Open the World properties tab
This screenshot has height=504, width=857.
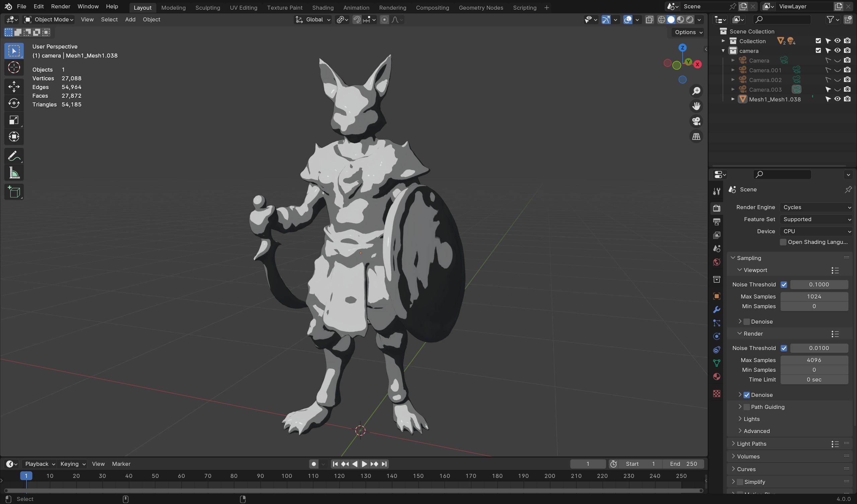coord(716,262)
